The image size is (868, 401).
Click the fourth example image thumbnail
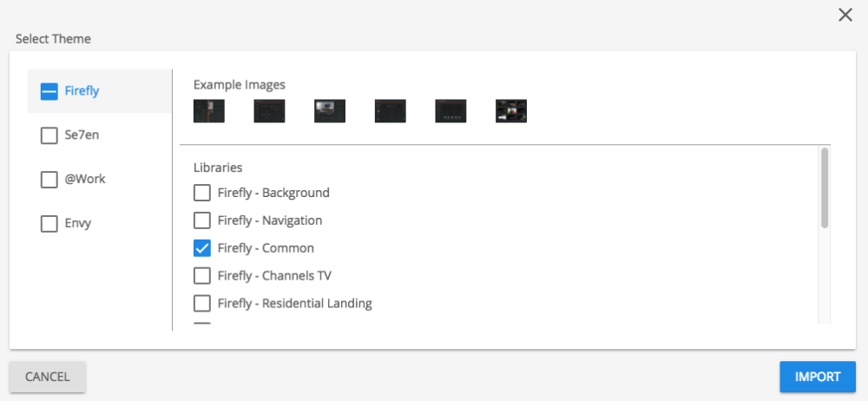point(391,111)
